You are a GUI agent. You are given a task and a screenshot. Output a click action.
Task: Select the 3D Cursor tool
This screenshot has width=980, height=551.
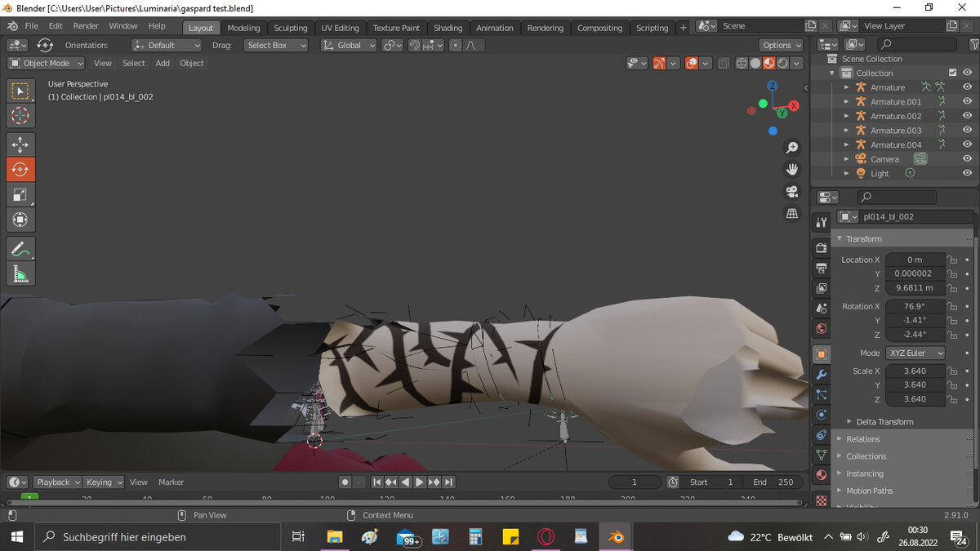coord(20,115)
